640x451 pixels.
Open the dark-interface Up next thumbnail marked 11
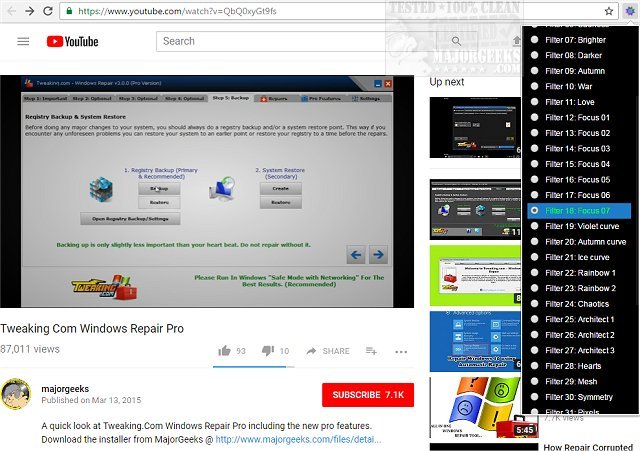476,209
